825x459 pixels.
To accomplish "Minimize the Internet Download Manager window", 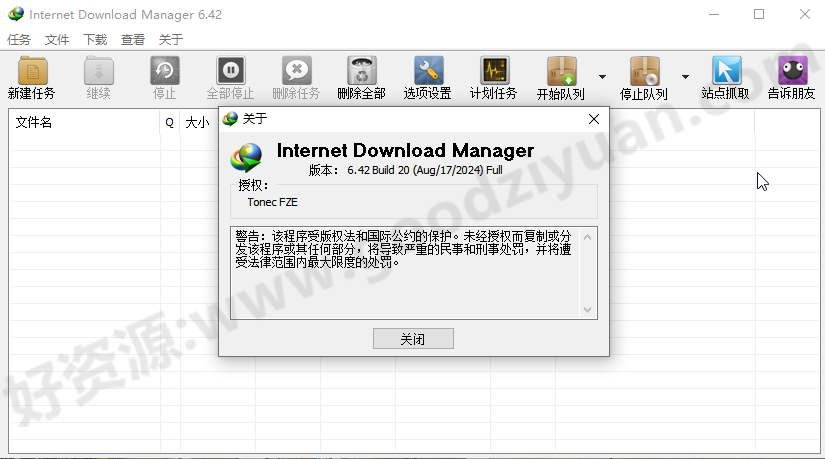I will 713,14.
